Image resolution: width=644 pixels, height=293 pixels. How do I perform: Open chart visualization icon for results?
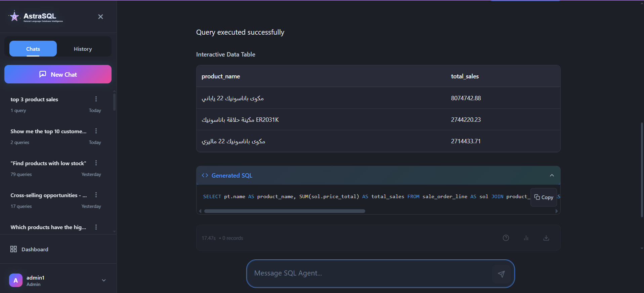tap(526, 238)
